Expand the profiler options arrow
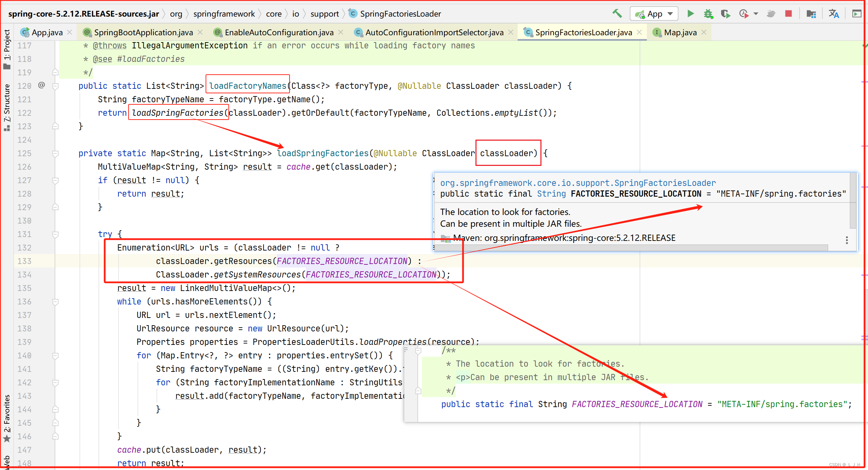Screen dimensions: 868x470 [756, 14]
